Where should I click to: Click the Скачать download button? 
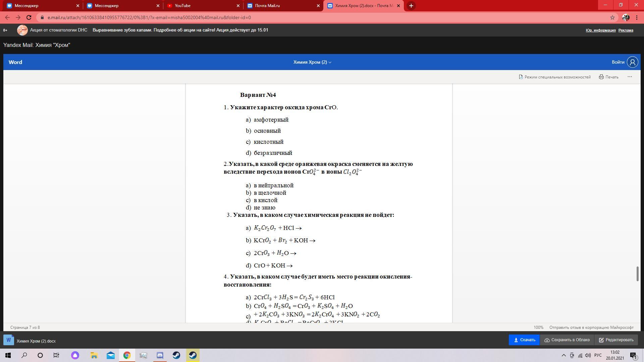tap(524, 340)
